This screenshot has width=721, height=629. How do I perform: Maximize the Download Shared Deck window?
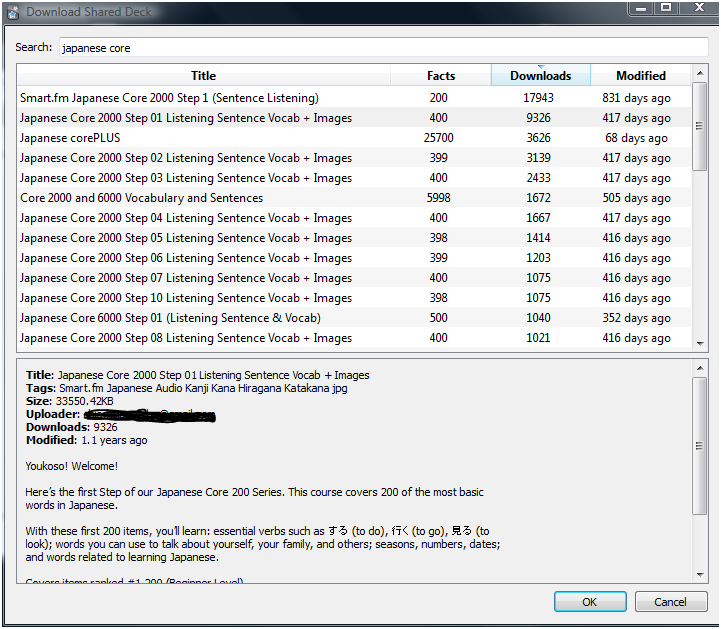[664, 8]
